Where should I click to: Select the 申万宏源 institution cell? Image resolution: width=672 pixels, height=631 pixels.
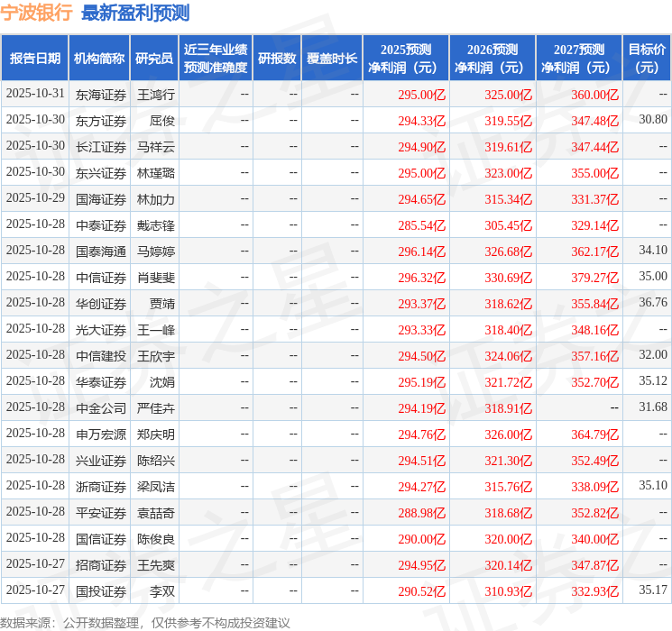click(101, 434)
